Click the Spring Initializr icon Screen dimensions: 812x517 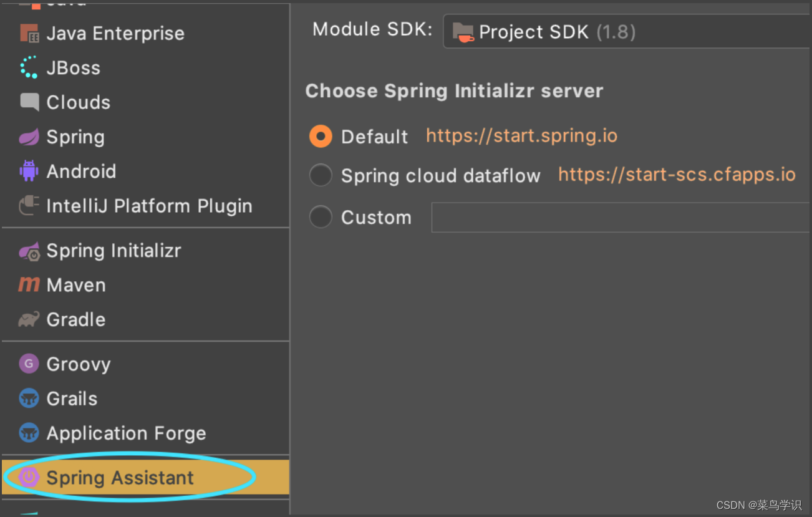click(x=29, y=251)
